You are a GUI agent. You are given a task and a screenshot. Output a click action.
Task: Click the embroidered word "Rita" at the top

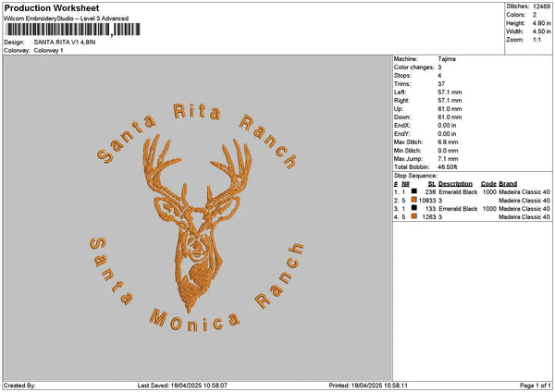tap(197, 112)
